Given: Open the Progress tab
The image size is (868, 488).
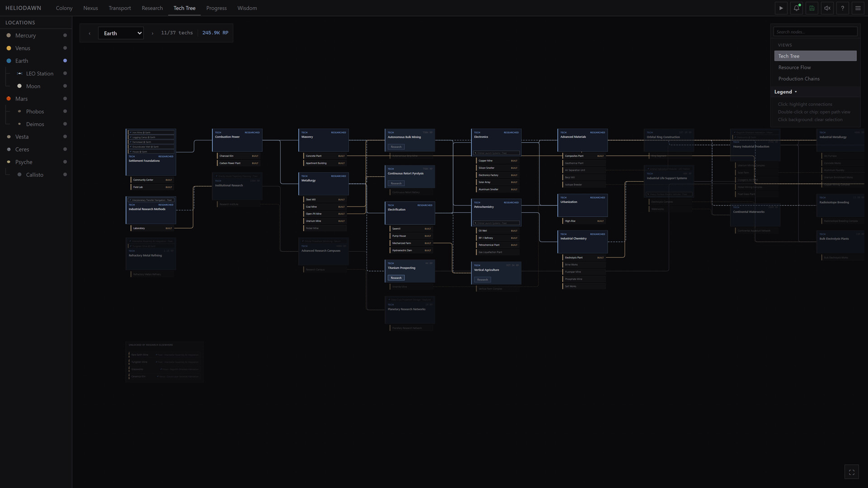Looking at the screenshot, I should coord(217,8).
